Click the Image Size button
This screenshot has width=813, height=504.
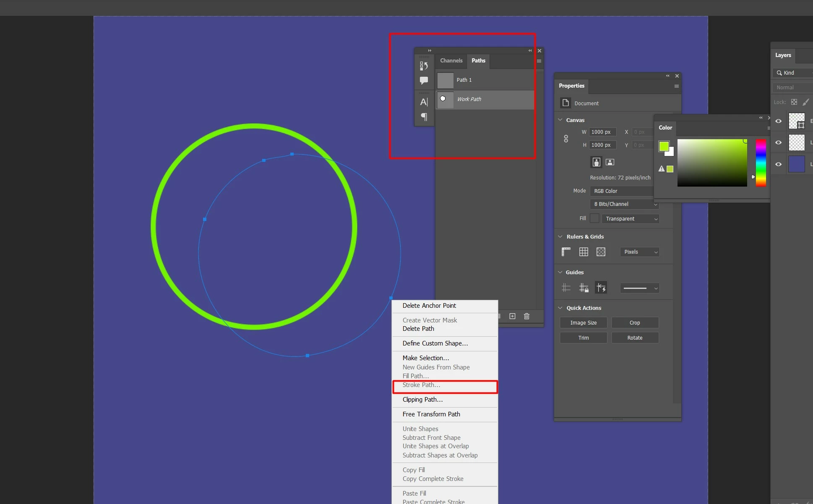coord(583,322)
